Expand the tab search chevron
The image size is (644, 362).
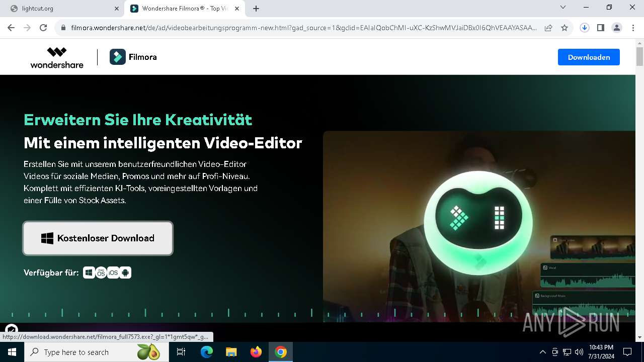563,8
